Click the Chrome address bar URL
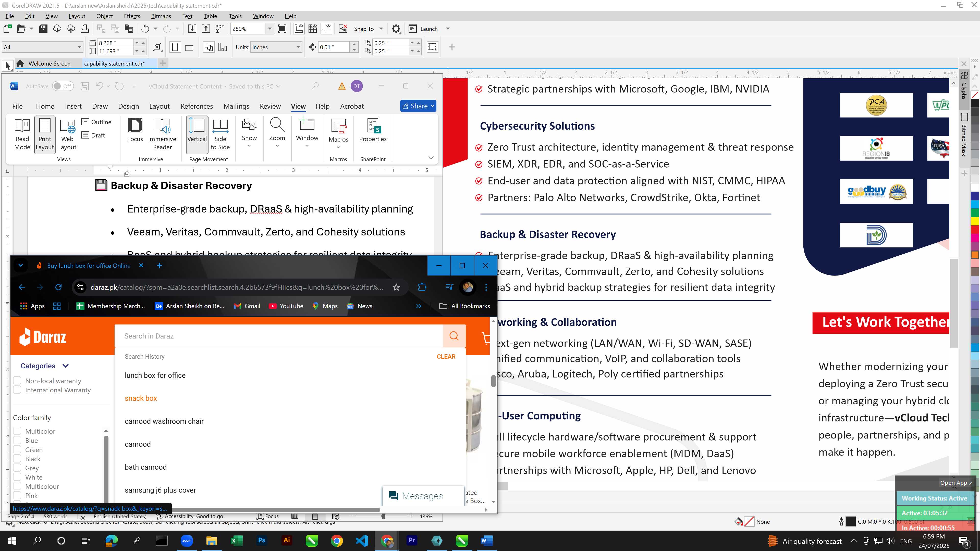The height and width of the screenshot is (551, 980). tap(237, 287)
